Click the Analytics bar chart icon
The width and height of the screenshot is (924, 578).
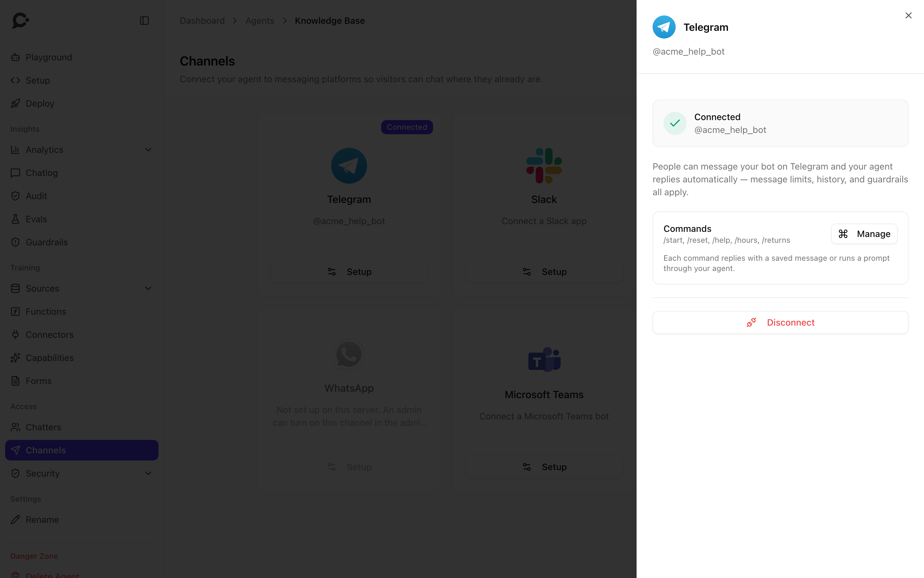(15, 150)
